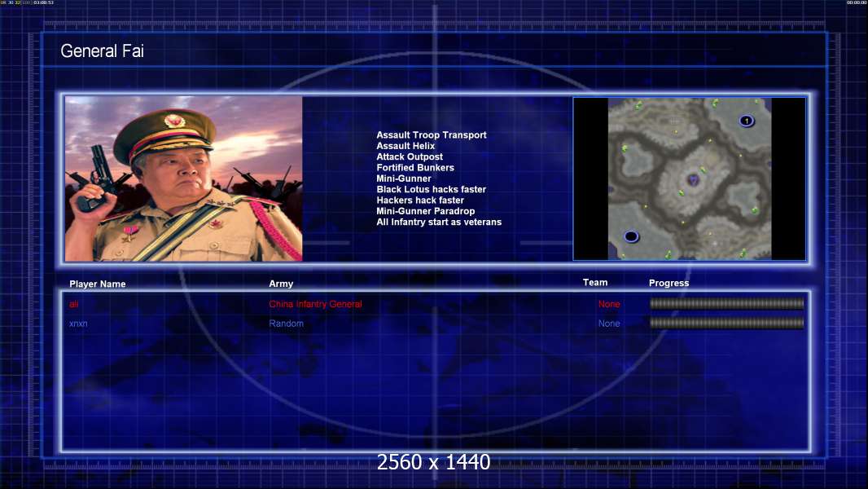Click 'Black Lotus hacks faster' text
The width and height of the screenshot is (868, 489).
click(x=432, y=189)
